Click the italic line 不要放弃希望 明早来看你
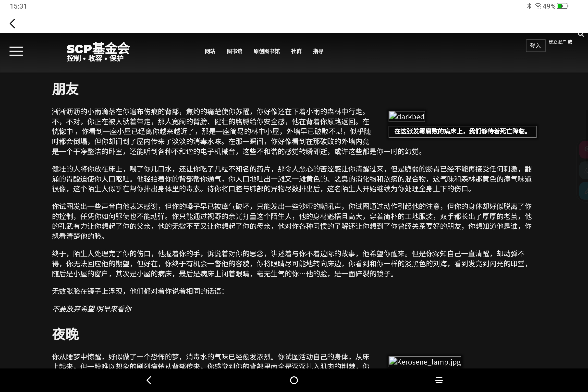This screenshot has width=588, height=392. [x=92, y=309]
